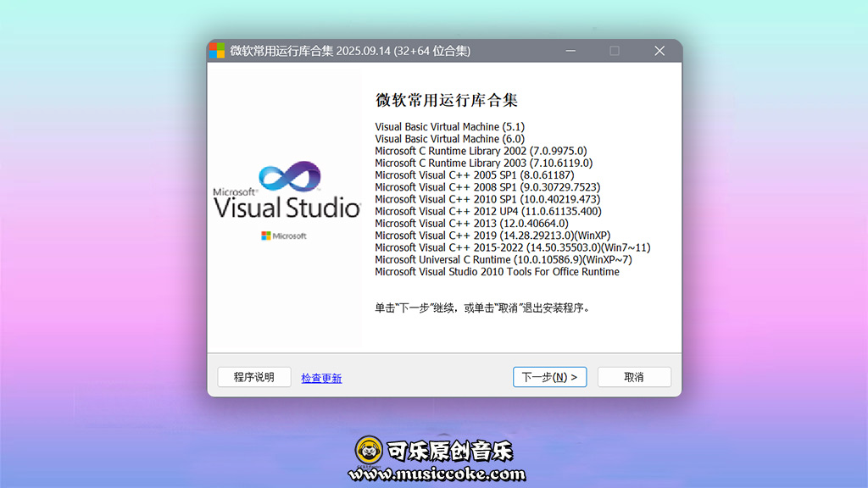The image size is (868, 488).
Task: Minimize the runtime installer window
Action: coord(570,51)
